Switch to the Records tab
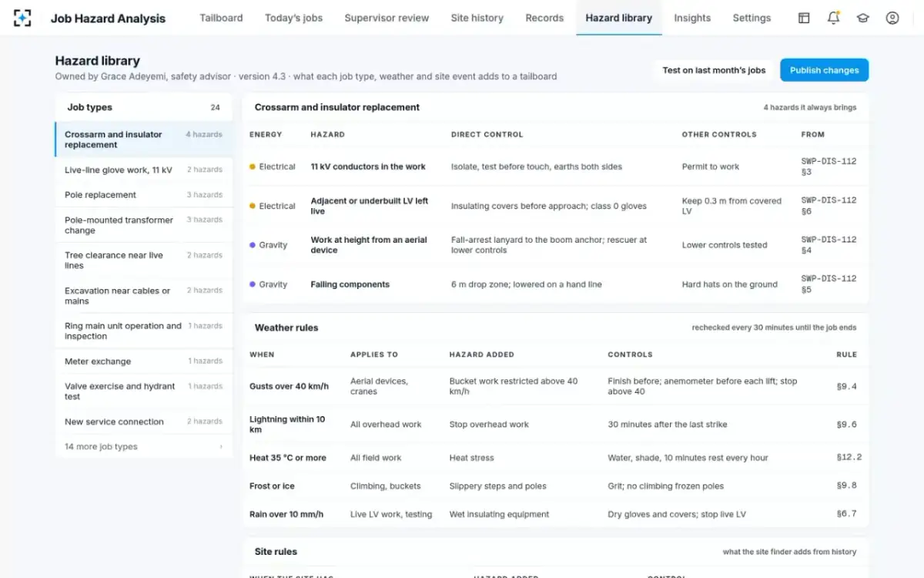Image resolution: width=924 pixels, height=578 pixels. tap(544, 18)
